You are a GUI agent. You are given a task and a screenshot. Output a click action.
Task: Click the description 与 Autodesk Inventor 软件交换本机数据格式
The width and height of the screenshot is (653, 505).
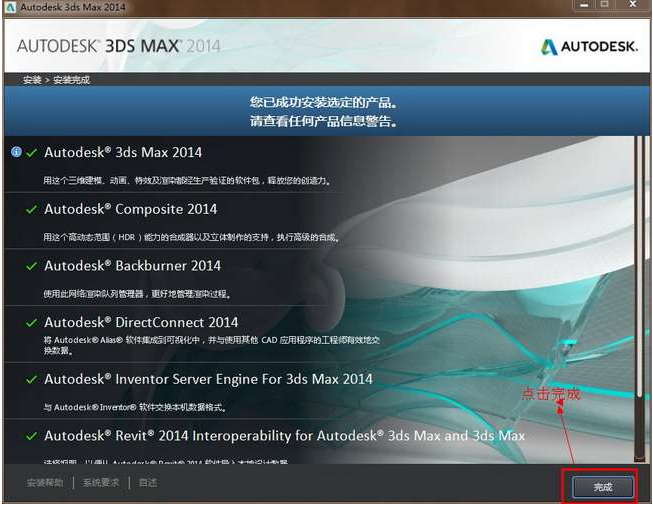135,407
